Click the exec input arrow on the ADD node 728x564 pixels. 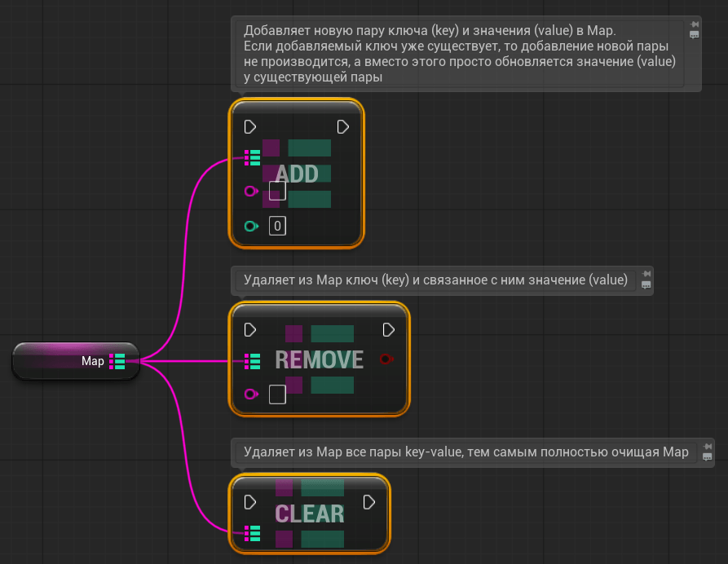click(x=249, y=126)
